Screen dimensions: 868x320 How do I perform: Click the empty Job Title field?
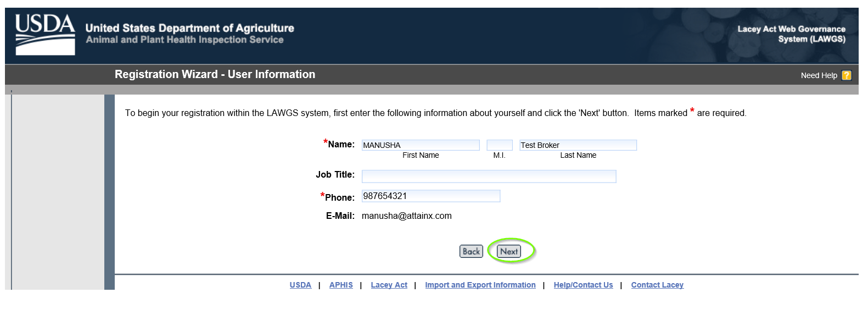[x=489, y=176]
